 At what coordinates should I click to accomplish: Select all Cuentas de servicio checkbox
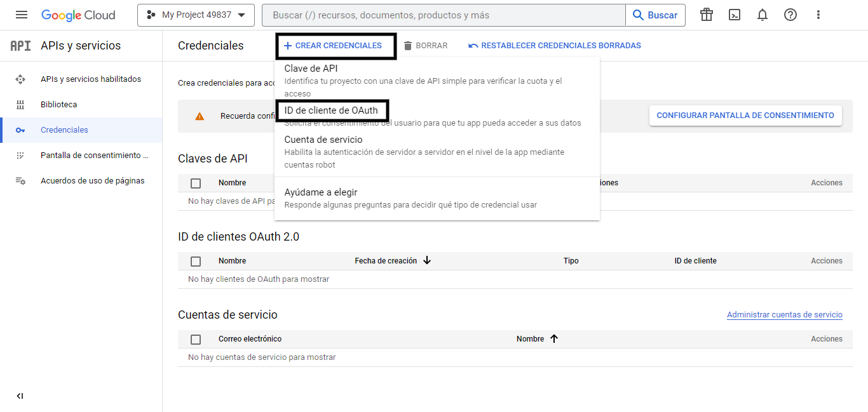point(196,339)
